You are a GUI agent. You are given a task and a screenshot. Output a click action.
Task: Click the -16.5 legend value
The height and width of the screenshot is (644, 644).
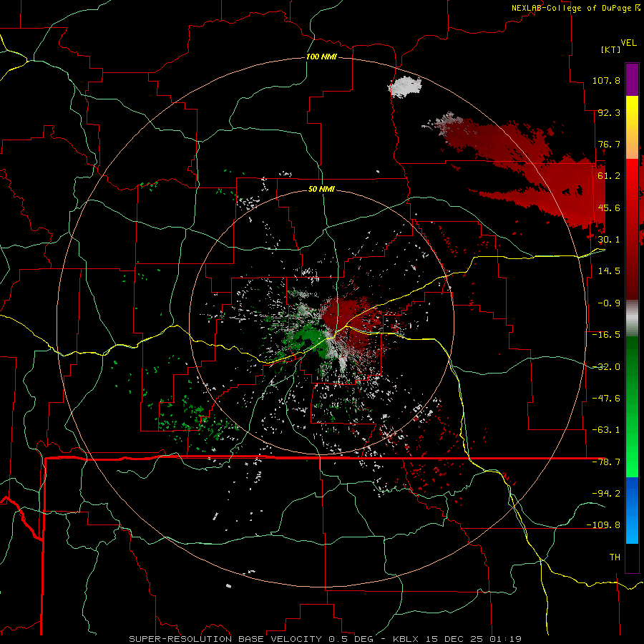click(x=606, y=335)
